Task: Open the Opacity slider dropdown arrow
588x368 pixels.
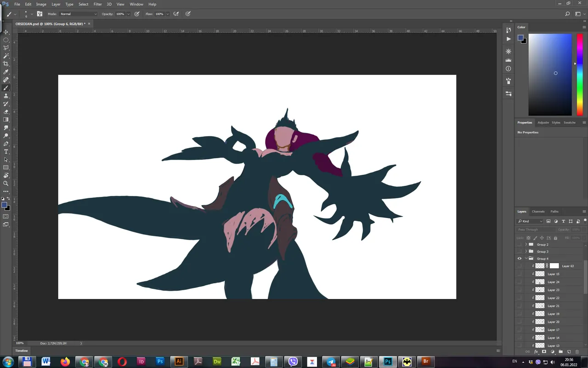Action: 128,14
